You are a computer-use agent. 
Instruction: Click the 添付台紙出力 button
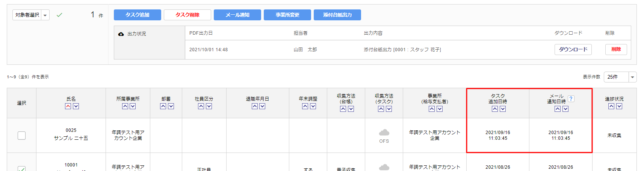point(337,15)
